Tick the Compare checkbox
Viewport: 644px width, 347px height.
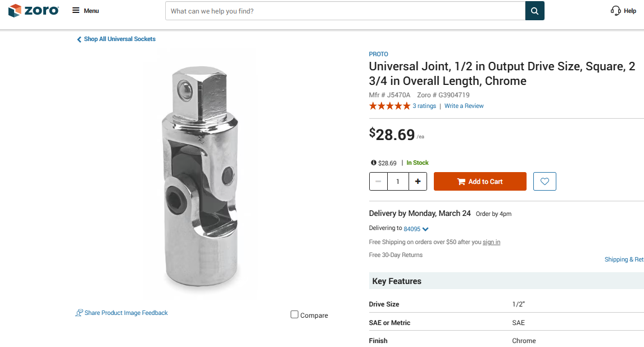tap(294, 314)
